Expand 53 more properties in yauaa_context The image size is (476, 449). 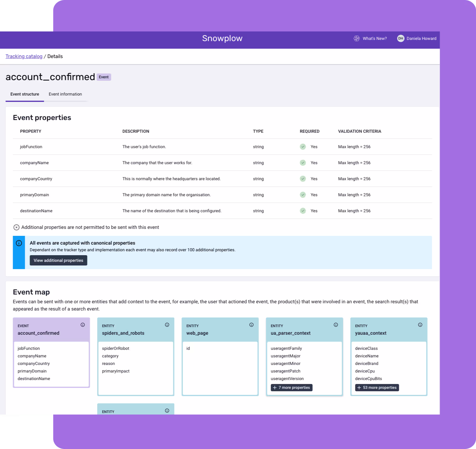pos(377,388)
